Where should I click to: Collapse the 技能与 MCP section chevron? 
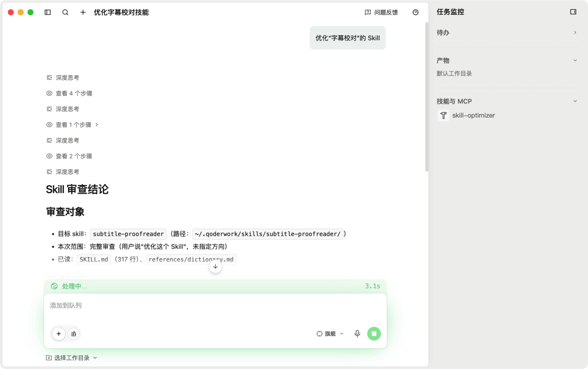(575, 101)
